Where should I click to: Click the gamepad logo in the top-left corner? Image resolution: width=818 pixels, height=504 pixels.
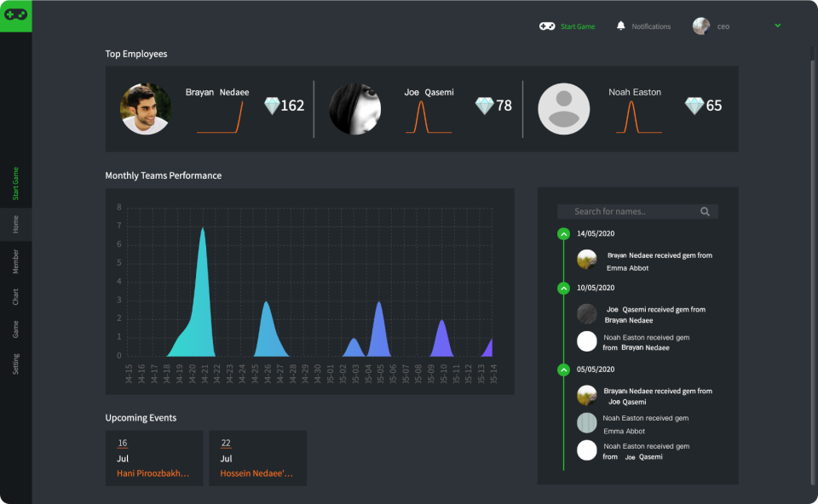click(15, 14)
